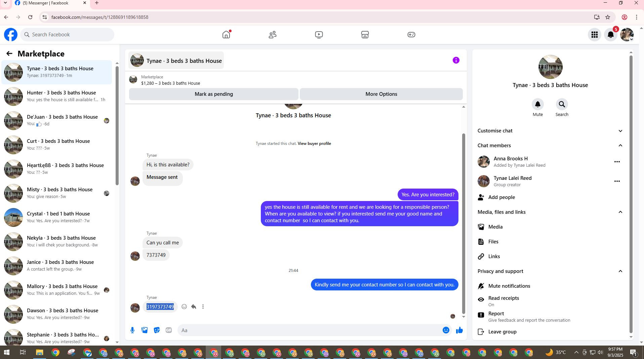Open File Explorer from taskbar
The width and height of the screenshot is (644, 359).
[x=40, y=353]
